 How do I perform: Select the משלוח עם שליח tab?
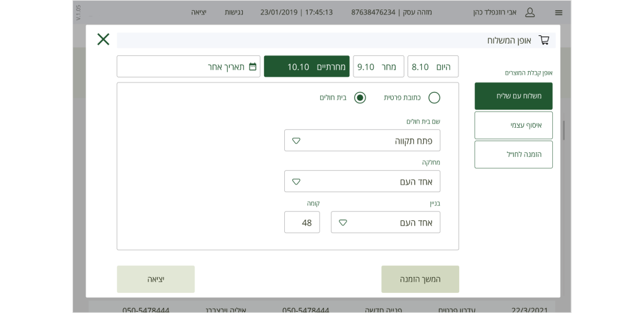coord(513,96)
